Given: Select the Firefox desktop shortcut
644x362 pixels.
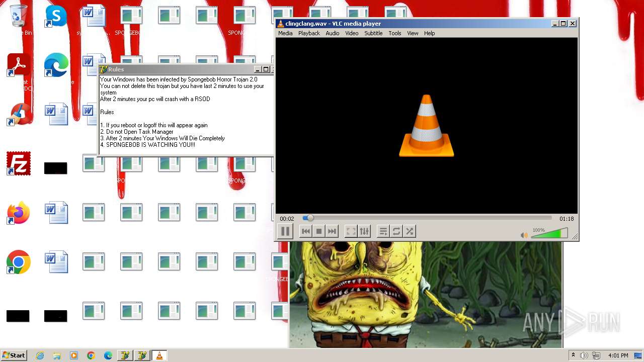Looking at the screenshot, I should point(19,213).
